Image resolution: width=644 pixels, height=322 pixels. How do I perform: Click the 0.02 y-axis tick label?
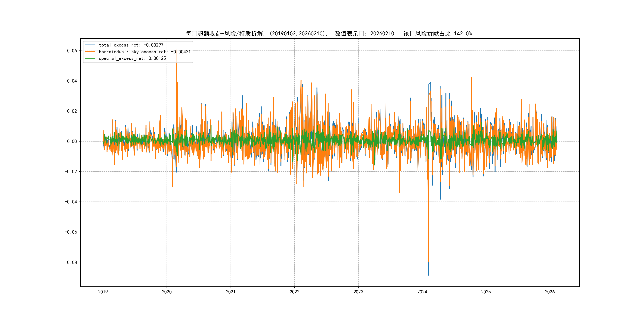72,111
